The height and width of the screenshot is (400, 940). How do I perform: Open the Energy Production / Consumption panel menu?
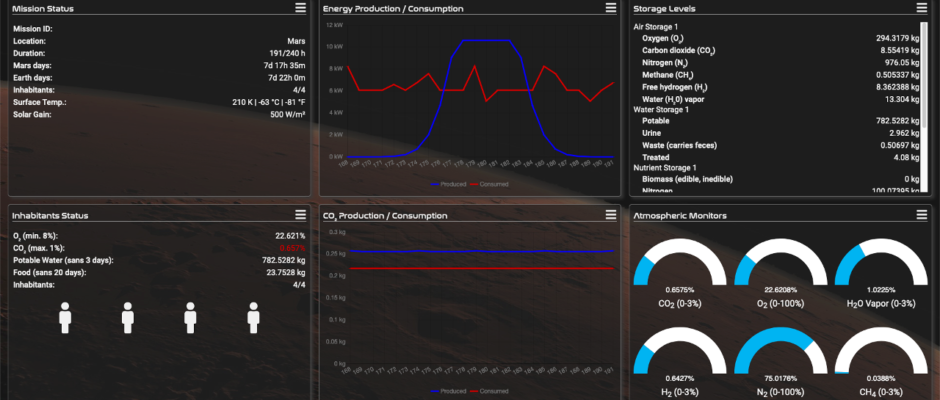(611, 8)
